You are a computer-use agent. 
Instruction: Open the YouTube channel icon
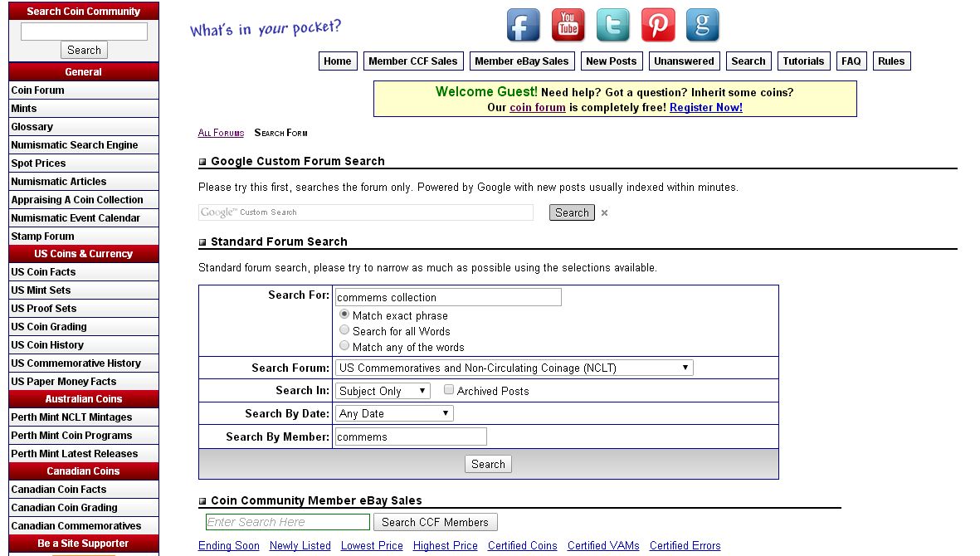coord(568,25)
